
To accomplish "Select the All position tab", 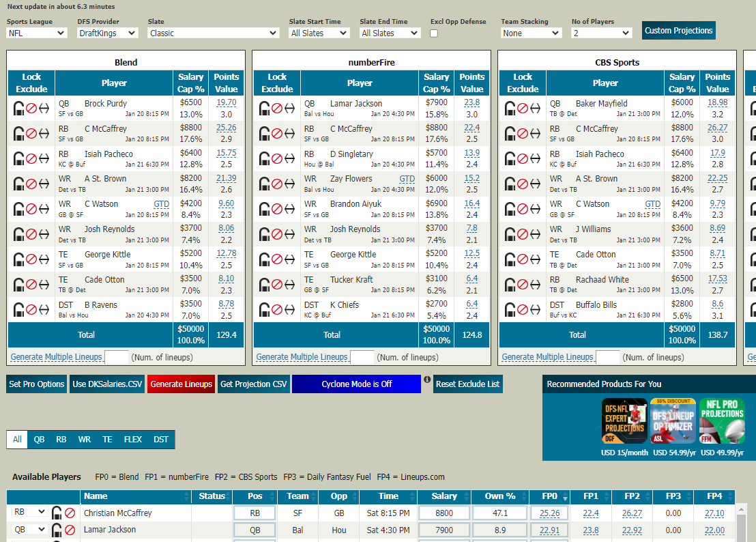I will coord(17,440).
